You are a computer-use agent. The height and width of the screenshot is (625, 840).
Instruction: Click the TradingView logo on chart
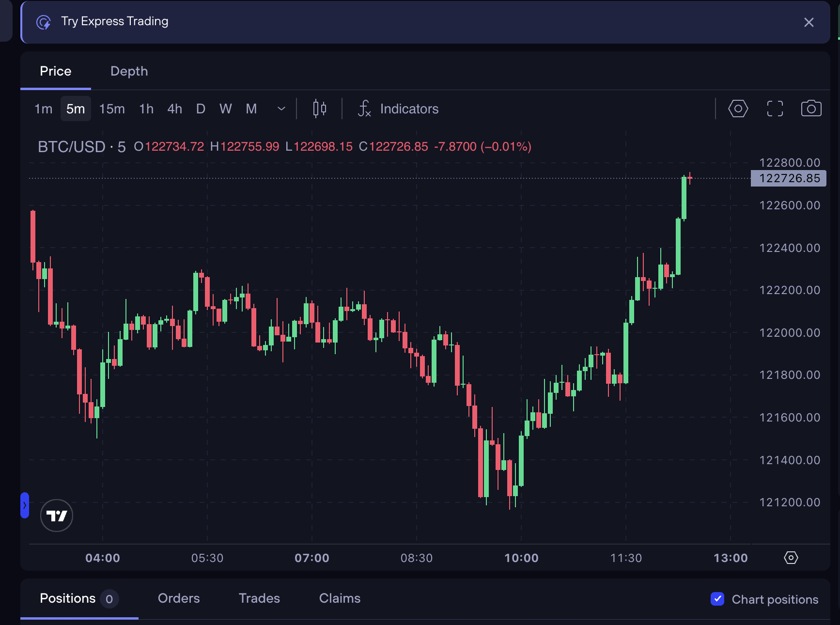click(57, 516)
